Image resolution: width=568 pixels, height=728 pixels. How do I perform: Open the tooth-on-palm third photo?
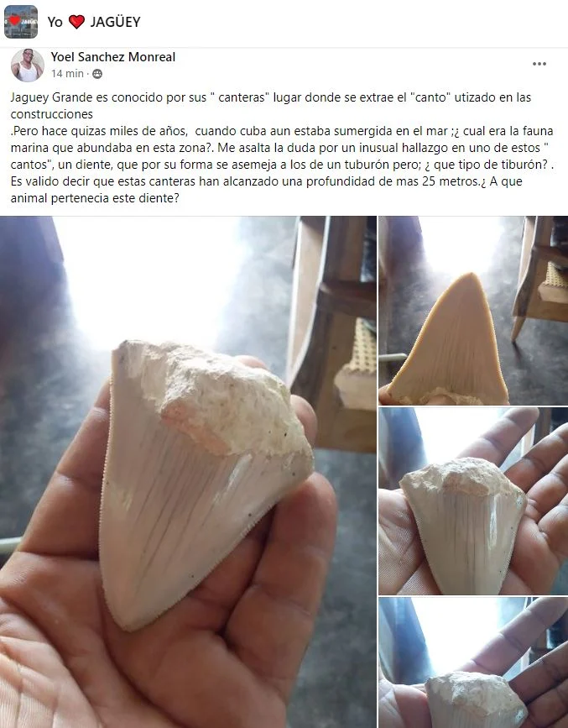[x=473, y=501]
